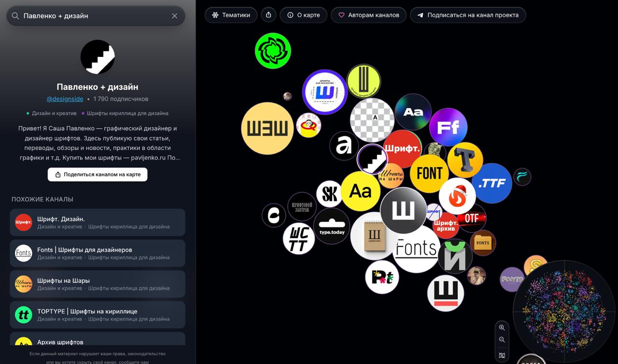Open the @designside channel link
Viewport: 618px width, 364px height.
(x=65, y=99)
